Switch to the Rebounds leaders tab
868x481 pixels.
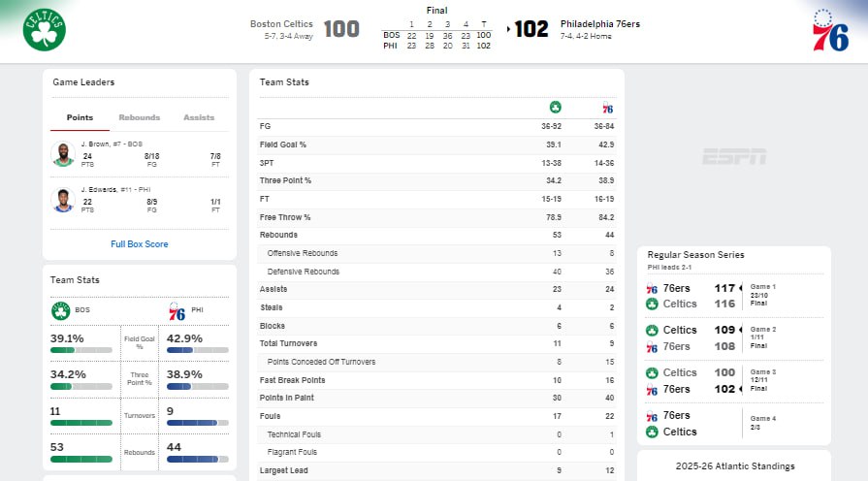[x=140, y=117]
